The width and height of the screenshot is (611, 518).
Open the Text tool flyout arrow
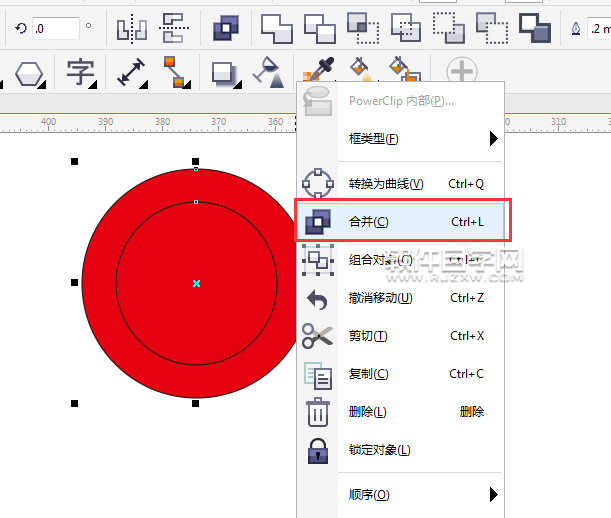click(x=93, y=85)
